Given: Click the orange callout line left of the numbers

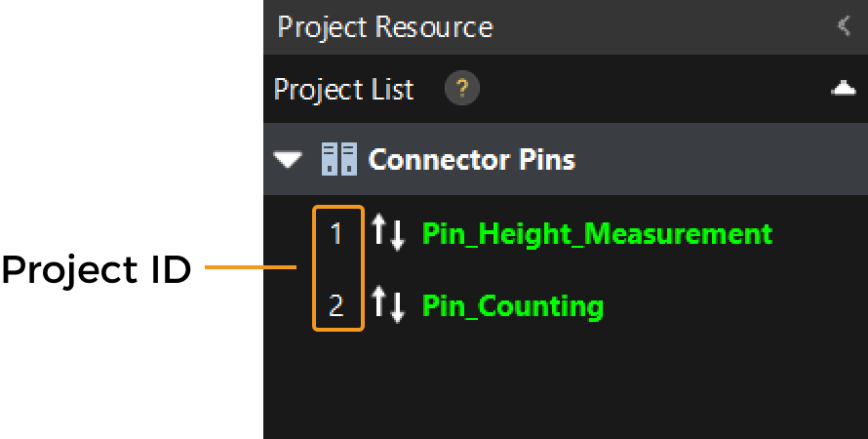Looking at the screenshot, I should pos(251,265).
